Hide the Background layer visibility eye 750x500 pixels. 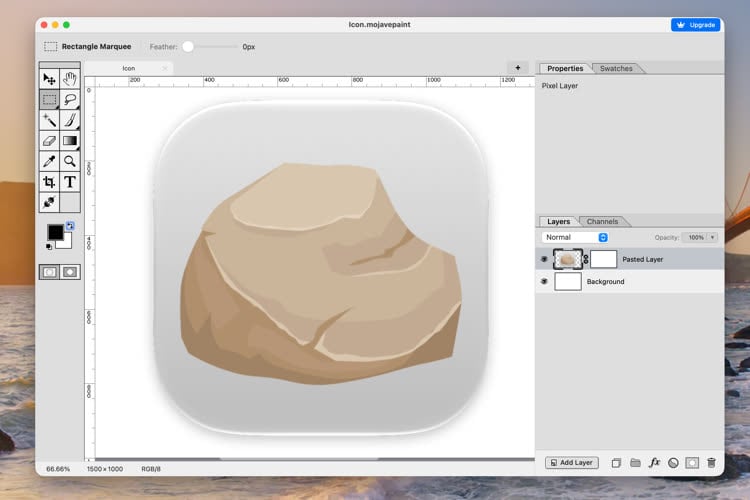click(x=544, y=281)
